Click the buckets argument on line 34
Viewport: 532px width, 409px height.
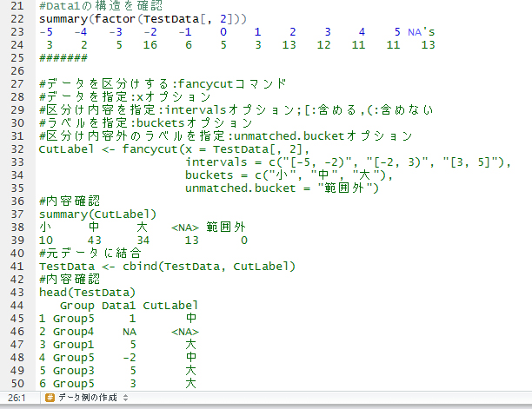[x=209, y=175]
